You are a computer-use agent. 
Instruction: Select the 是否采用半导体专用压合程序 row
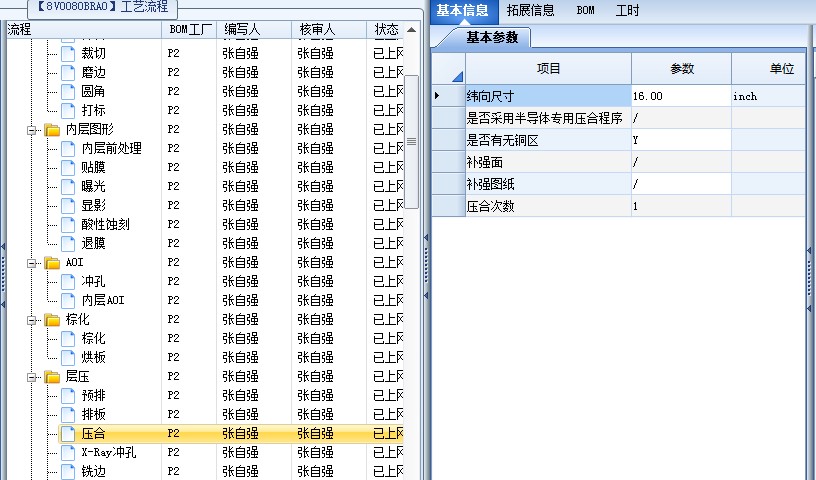coord(549,118)
